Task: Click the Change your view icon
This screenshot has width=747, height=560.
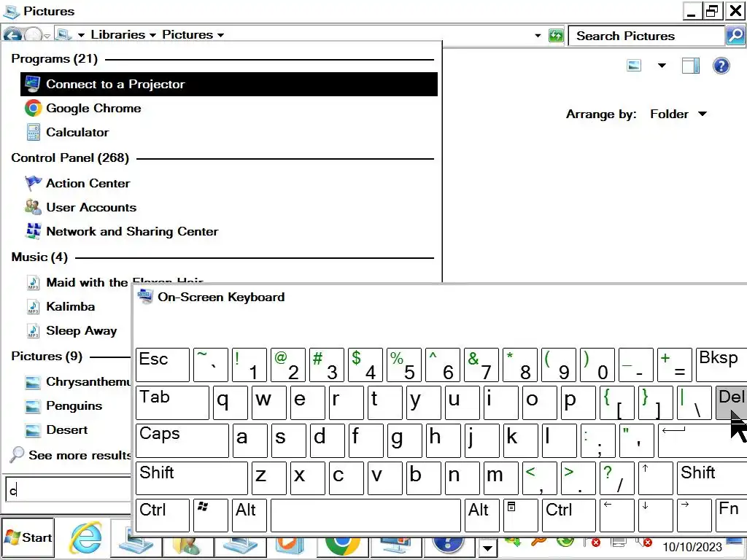Action: point(634,66)
